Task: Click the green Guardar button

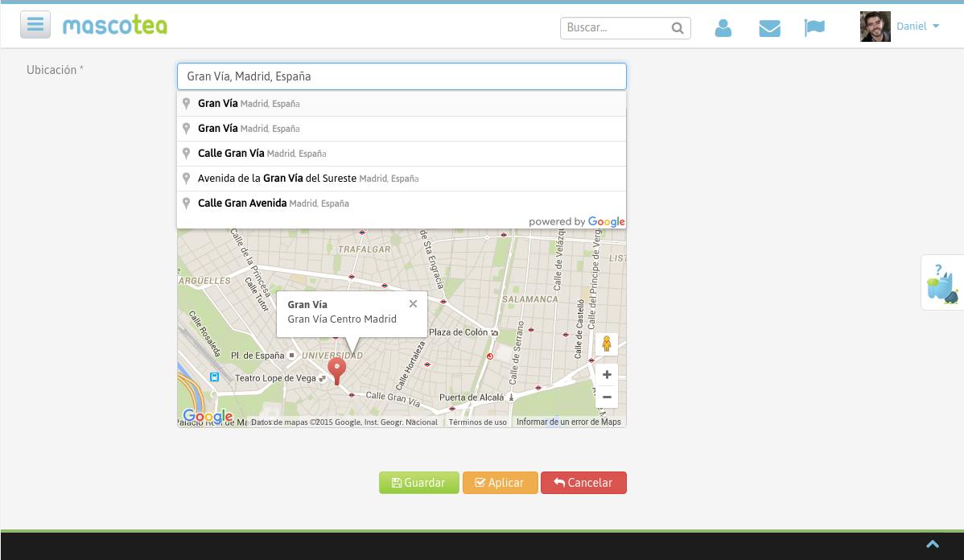Action: (418, 483)
